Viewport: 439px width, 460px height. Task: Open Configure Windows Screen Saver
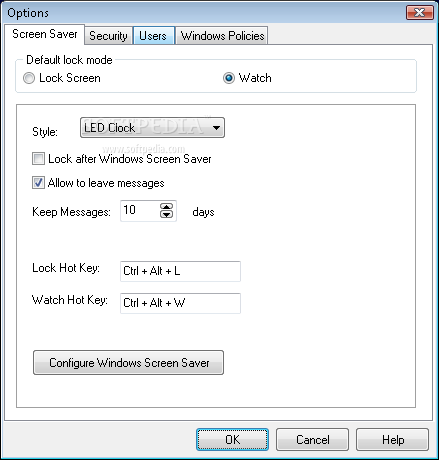tap(128, 363)
